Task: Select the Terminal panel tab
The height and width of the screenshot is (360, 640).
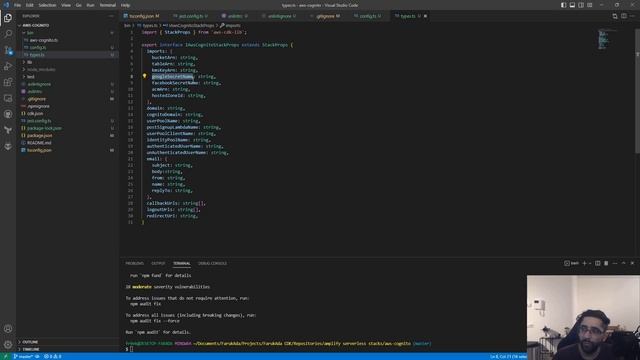Action: click(x=182, y=263)
